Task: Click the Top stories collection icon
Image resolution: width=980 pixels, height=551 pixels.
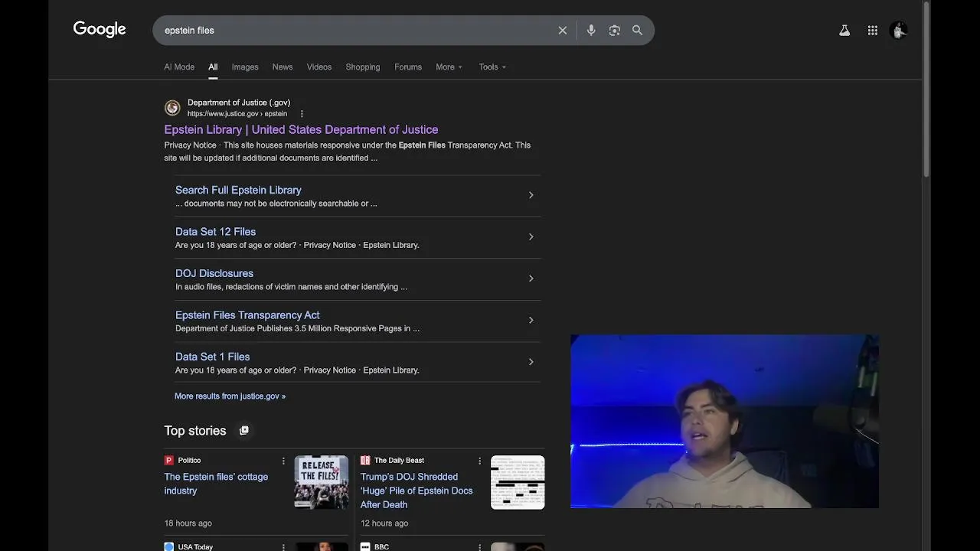Action: pyautogui.click(x=244, y=430)
